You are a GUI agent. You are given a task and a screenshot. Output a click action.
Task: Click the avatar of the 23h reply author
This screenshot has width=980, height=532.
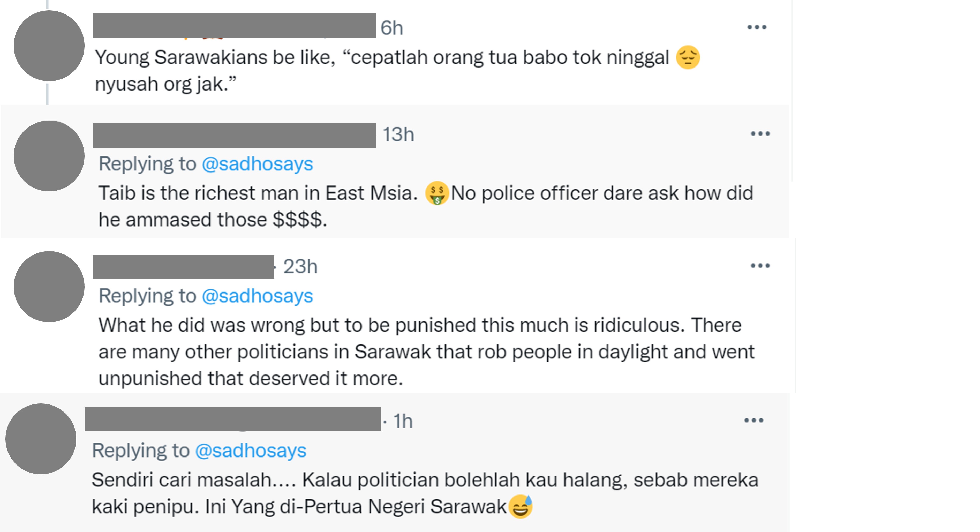click(49, 287)
